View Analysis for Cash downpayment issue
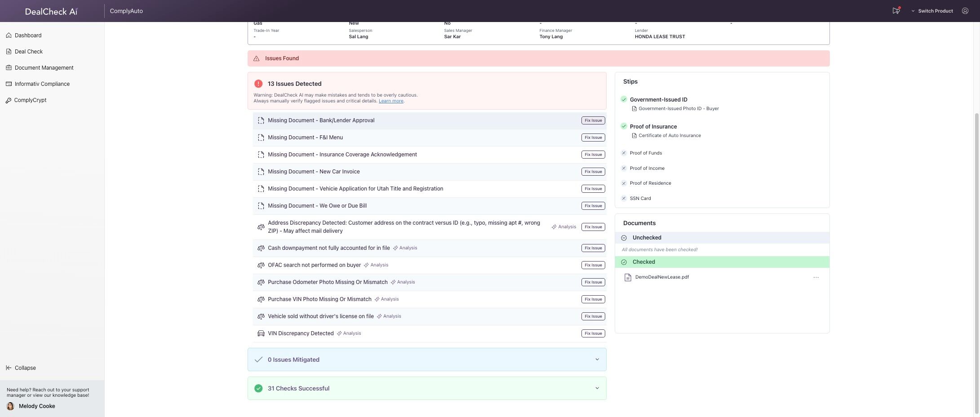Image resolution: width=980 pixels, height=417 pixels. pos(405,248)
